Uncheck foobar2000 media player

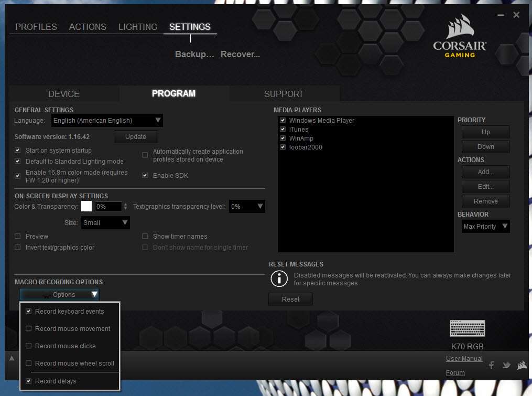[283, 147]
